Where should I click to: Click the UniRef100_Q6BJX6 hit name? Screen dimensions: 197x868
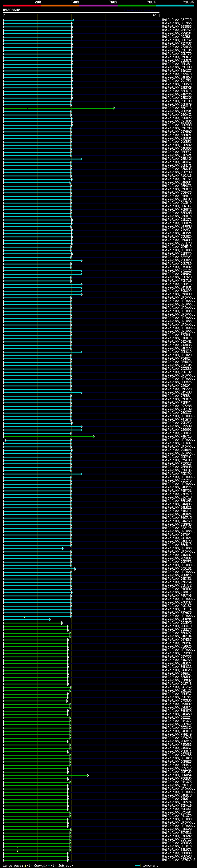(x=177, y=159)
